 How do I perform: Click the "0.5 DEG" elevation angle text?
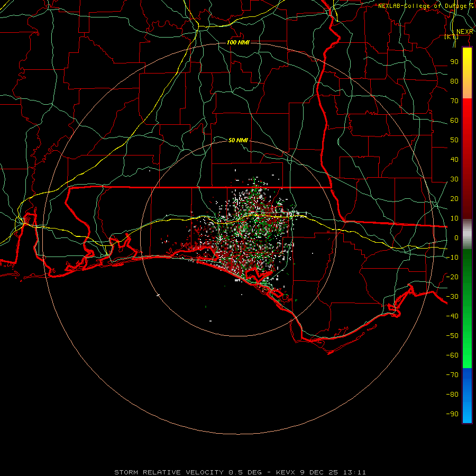[x=245, y=472]
